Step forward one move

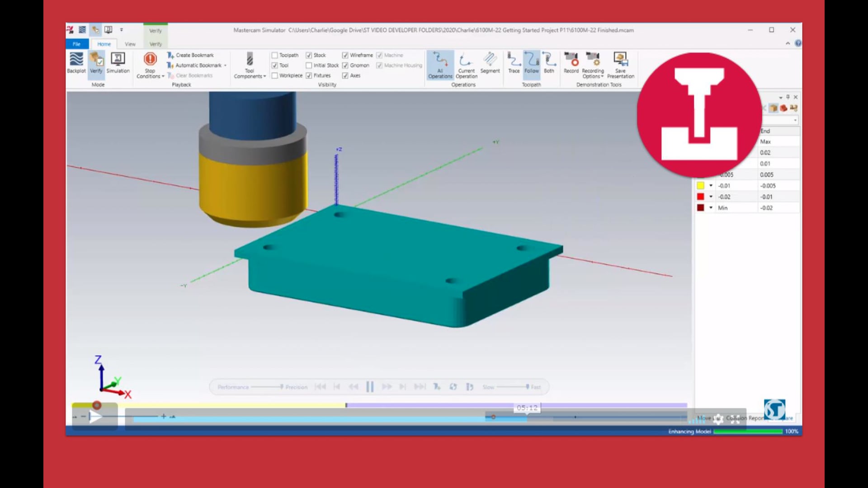click(403, 387)
